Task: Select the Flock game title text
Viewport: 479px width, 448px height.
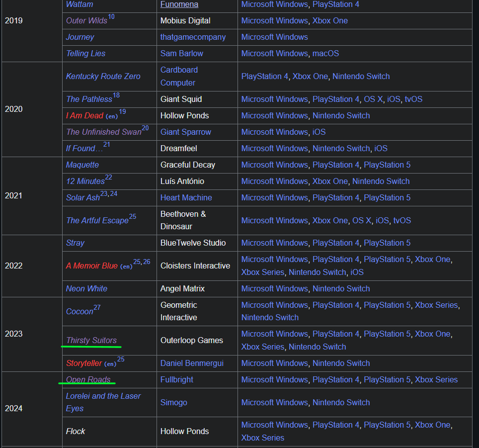Action: (76, 432)
